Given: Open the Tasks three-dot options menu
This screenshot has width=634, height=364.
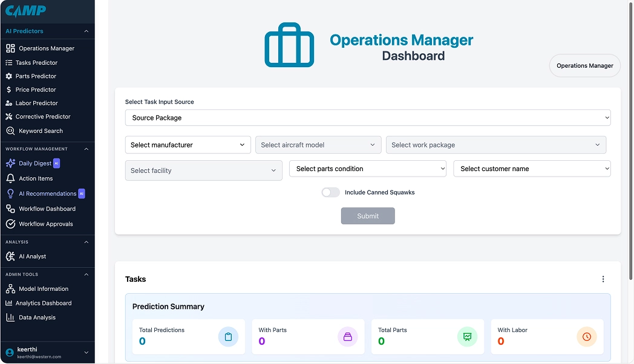Looking at the screenshot, I should click(603, 279).
